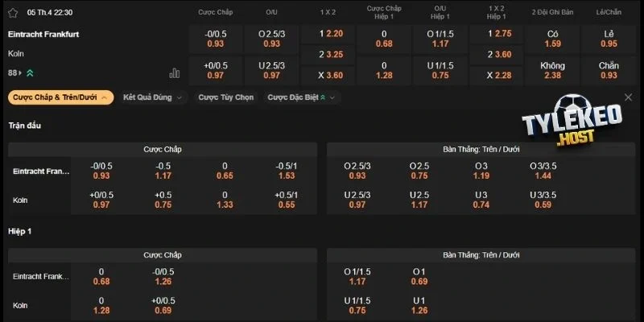Choose Lẻ odd total at 0.95
Screen dimensions: 644x322
[609, 39]
